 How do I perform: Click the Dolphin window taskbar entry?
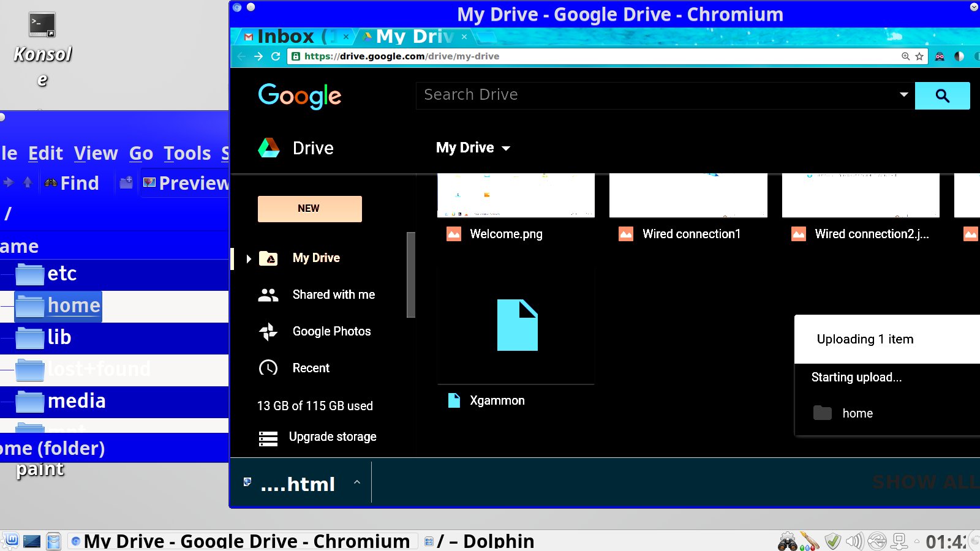click(x=479, y=541)
